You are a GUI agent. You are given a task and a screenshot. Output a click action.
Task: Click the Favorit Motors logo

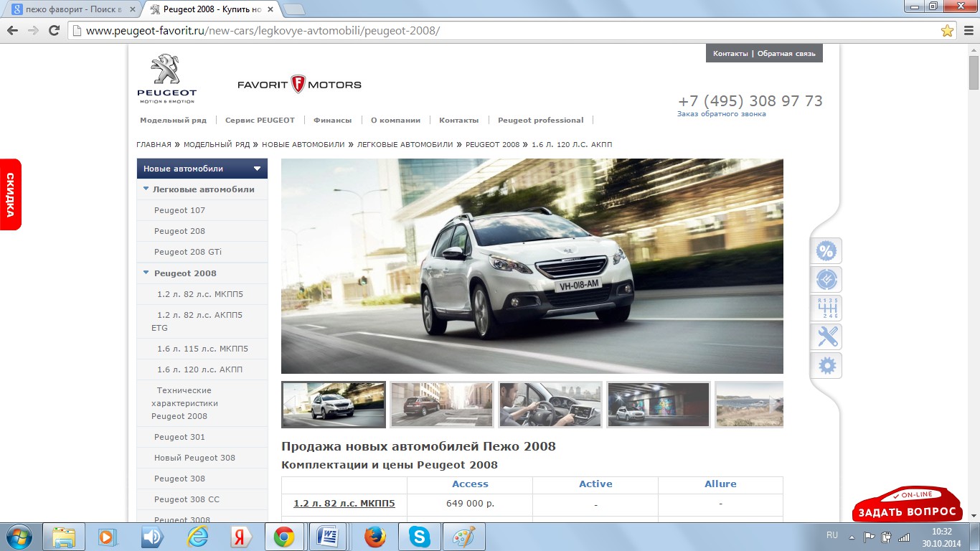pos(299,85)
